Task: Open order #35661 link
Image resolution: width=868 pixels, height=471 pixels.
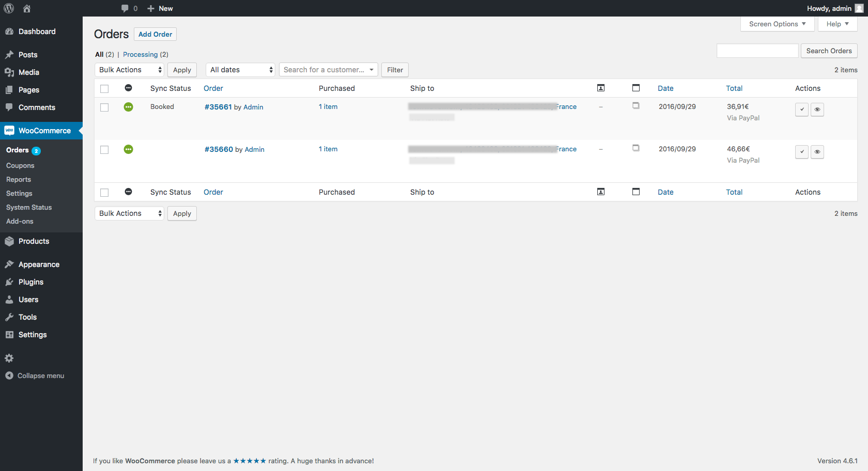Action: 218,107
